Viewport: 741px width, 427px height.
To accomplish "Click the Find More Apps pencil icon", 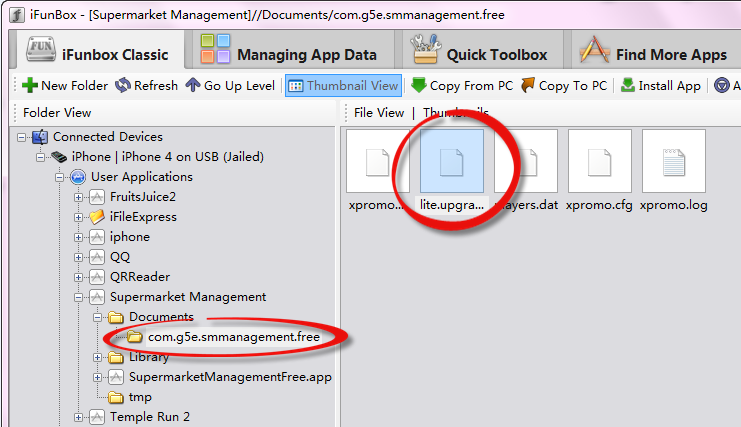I will tap(594, 49).
